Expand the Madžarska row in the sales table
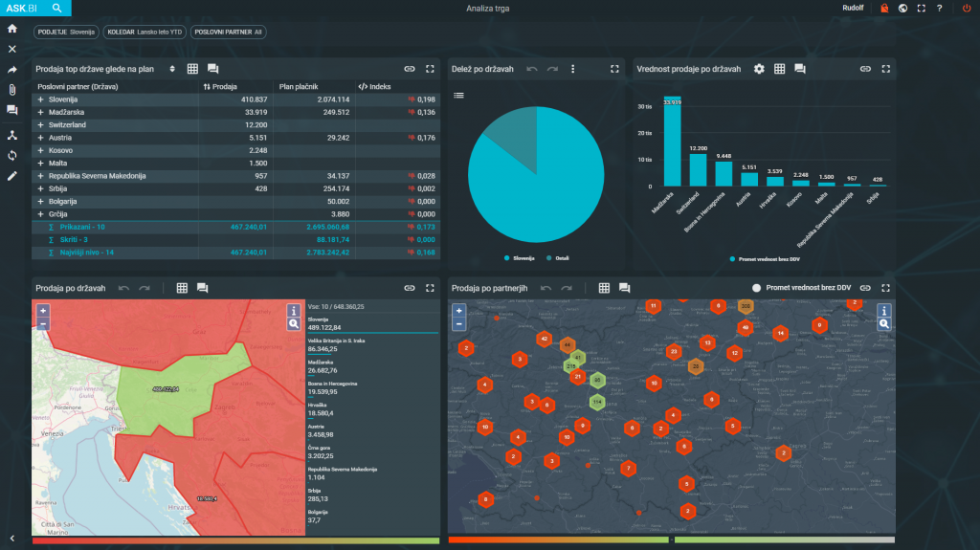The height and width of the screenshot is (550, 980). (40, 112)
